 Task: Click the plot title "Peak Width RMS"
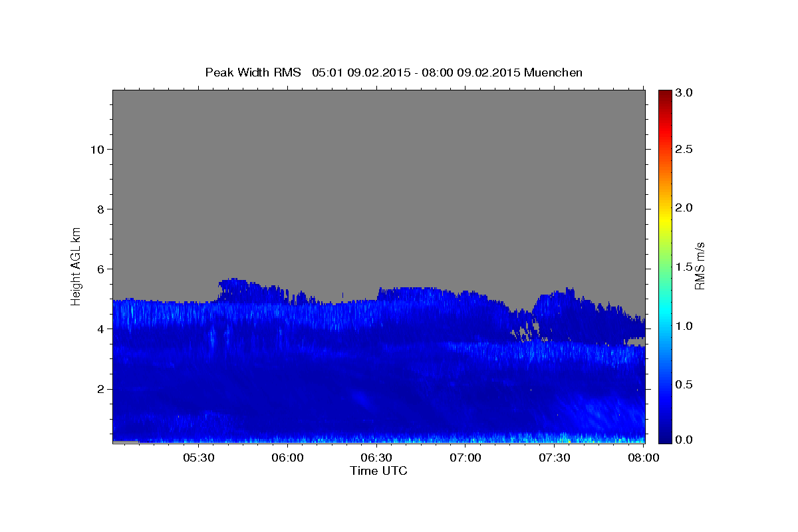coord(253,72)
